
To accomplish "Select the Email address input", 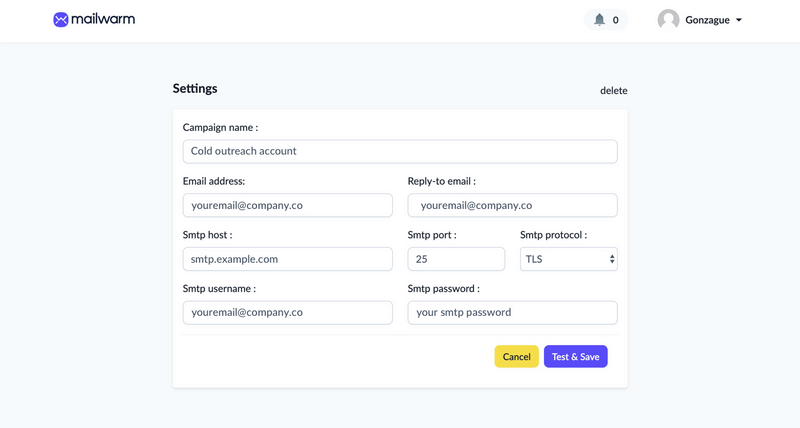I will pyautogui.click(x=288, y=205).
